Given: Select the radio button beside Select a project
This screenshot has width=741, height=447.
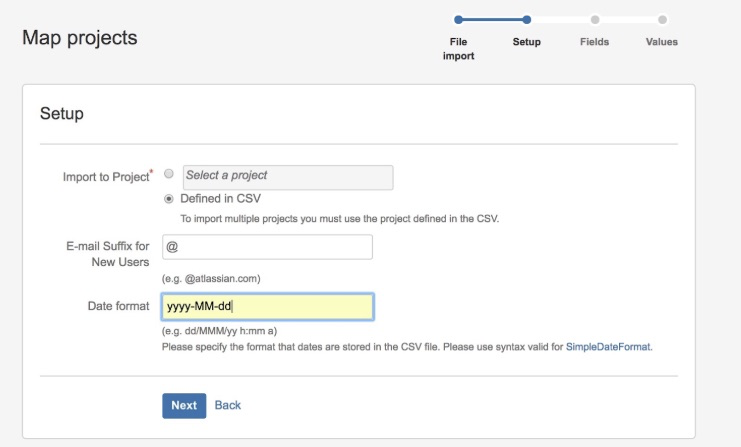Looking at the screenshot, I should pyautogui.click(x=169, y=174).
